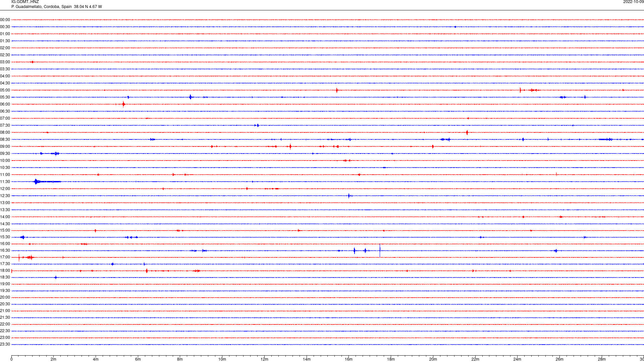644x362 pixels.
Task: Select the 12:00 time label
Action: (5, 189)
